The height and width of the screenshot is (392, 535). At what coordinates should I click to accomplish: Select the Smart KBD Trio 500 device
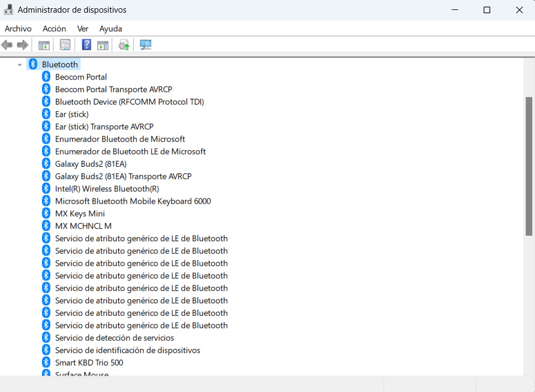[x=89, y=363]
